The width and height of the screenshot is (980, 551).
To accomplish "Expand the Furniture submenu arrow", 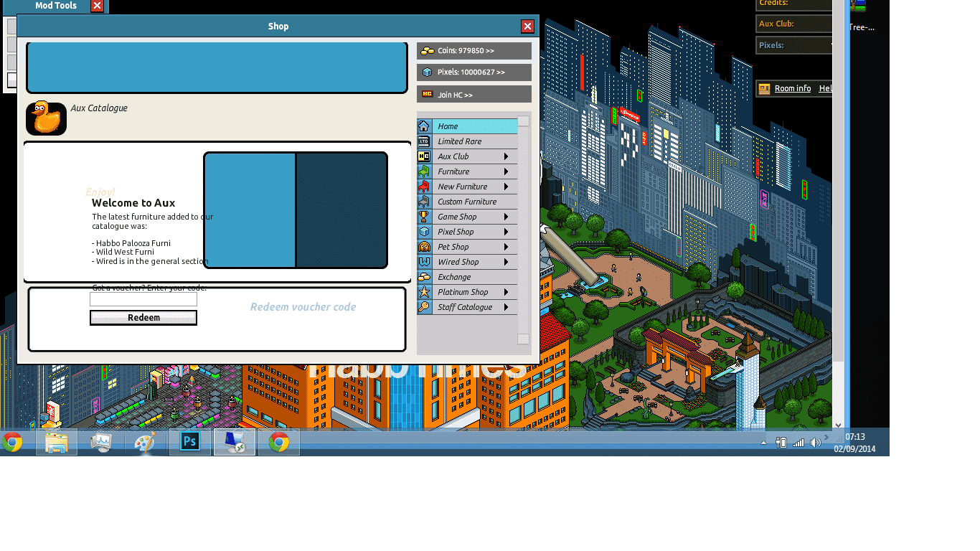I will [x=506, y=171].
